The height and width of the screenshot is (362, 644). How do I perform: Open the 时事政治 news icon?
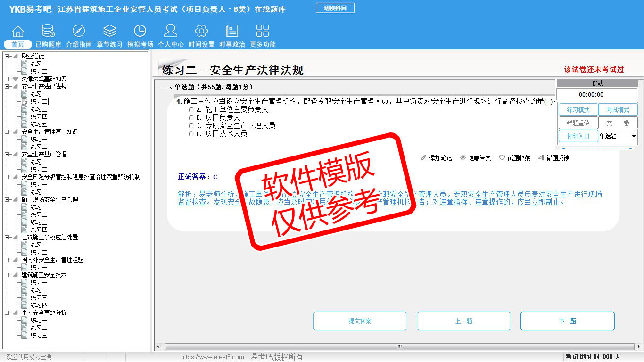[232, 31]
